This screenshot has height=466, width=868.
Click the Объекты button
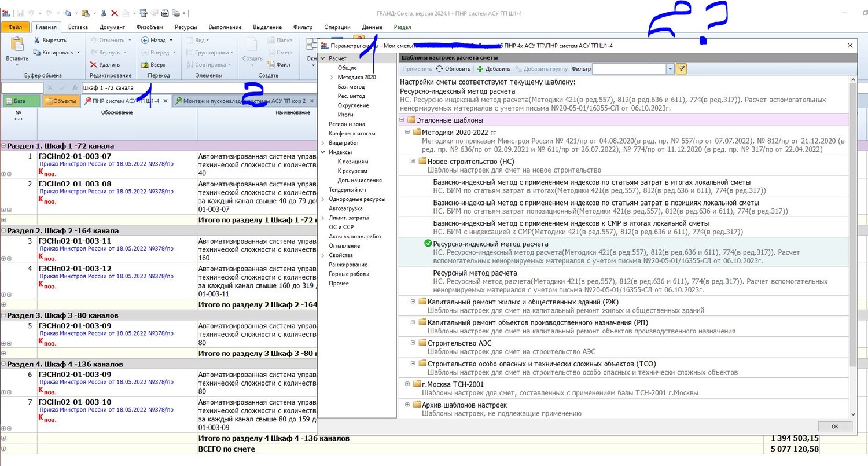(x=61, y=101)
